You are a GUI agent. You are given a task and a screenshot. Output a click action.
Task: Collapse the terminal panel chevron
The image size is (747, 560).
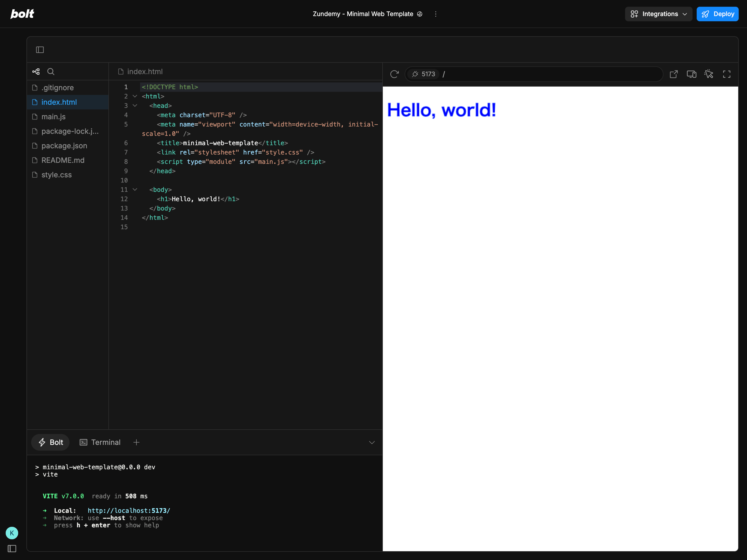tap(372, 442)
